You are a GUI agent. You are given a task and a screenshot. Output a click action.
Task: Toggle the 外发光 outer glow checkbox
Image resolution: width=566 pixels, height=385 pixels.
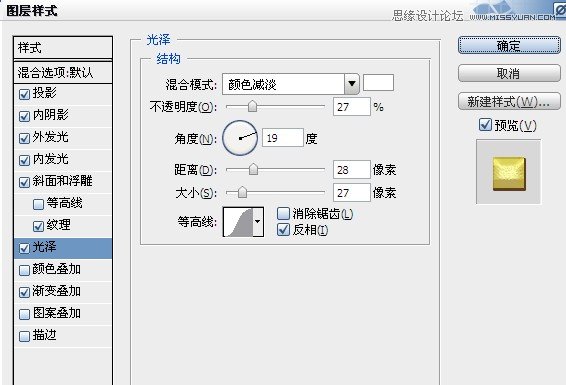pos(24,139)
